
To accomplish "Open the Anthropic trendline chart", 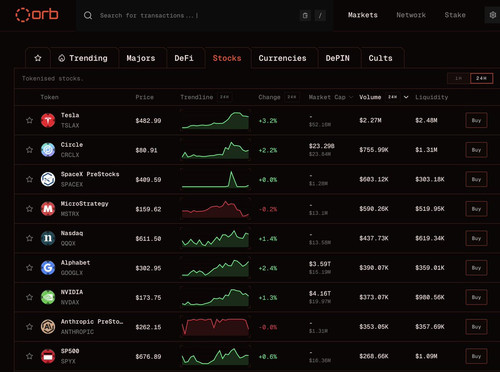I will (215, 327).
